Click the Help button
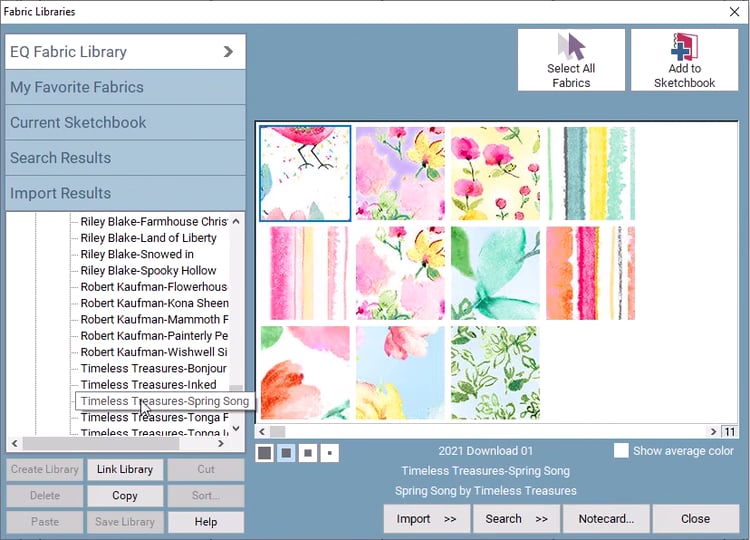 (206, 522)
